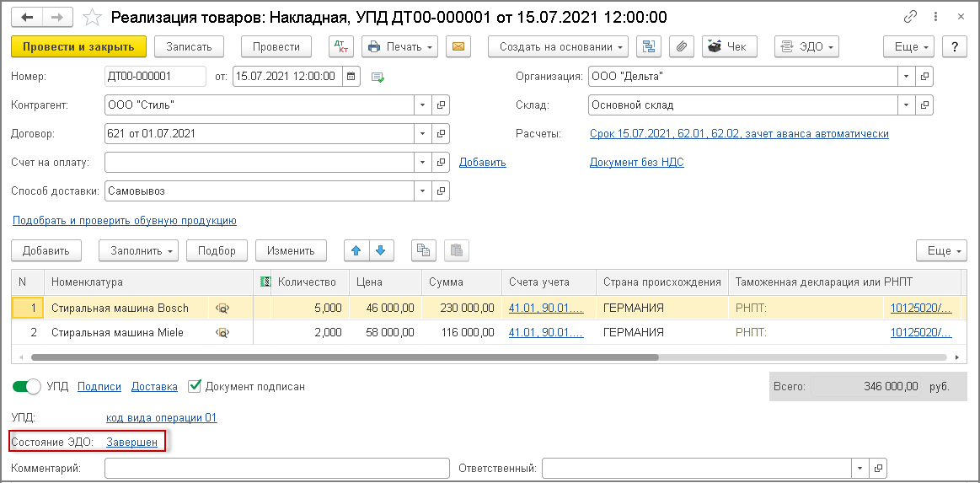
Task: Open the Организация ООО "Дельта" card icon
Action: [924, 76]
